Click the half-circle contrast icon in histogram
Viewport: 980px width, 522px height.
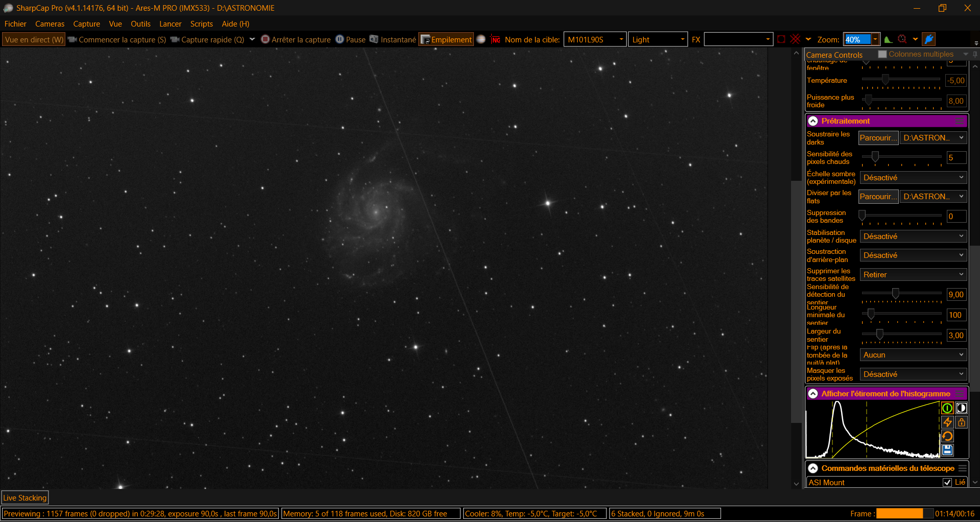pyautogui.click(x=961, y=408)
